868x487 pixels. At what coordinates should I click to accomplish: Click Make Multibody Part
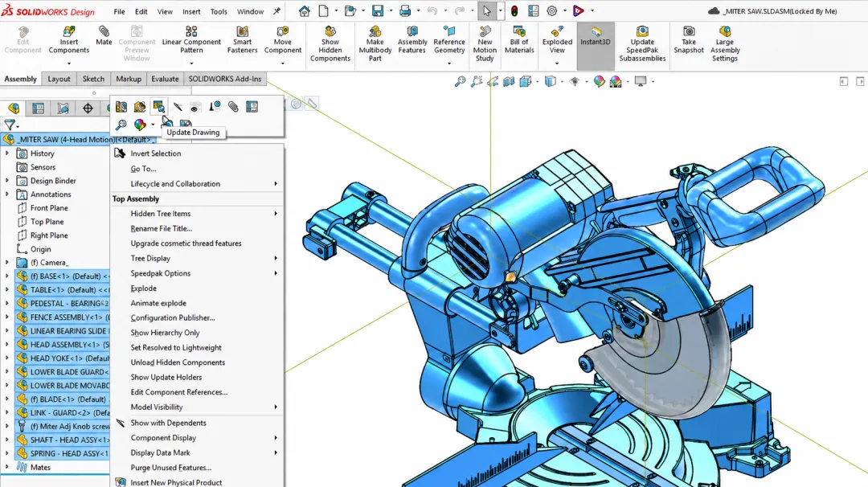[x=375, y=44]
